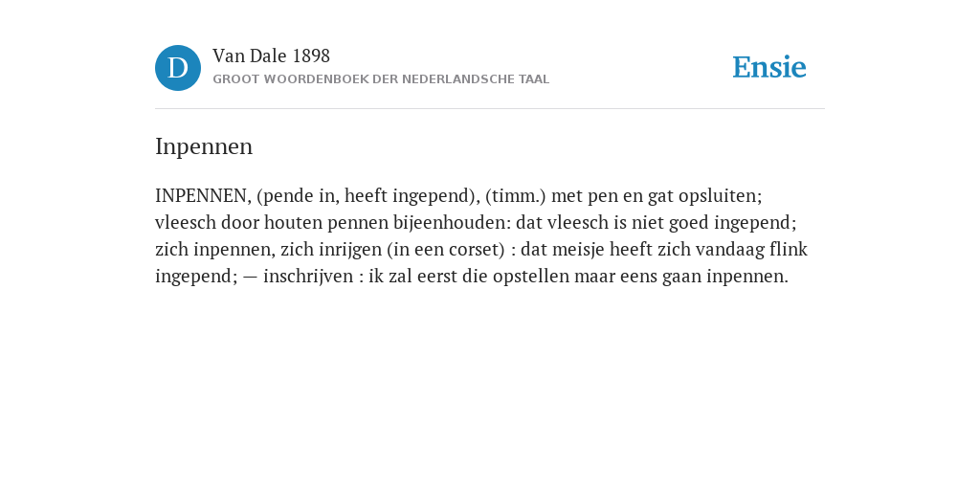Screen dimensions: 980x490
Task: Click the horizontal divider under the header
Action: (490, 109)
